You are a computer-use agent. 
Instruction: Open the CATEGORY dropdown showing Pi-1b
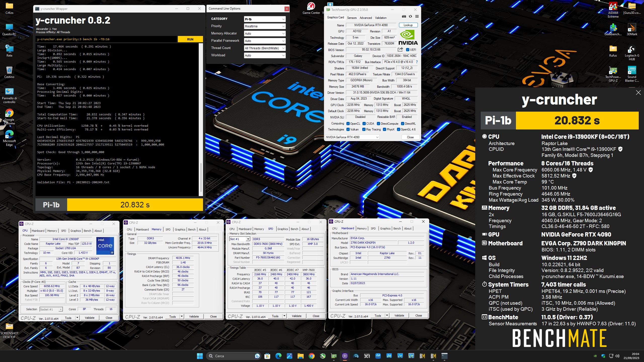(x=265, y=19)
